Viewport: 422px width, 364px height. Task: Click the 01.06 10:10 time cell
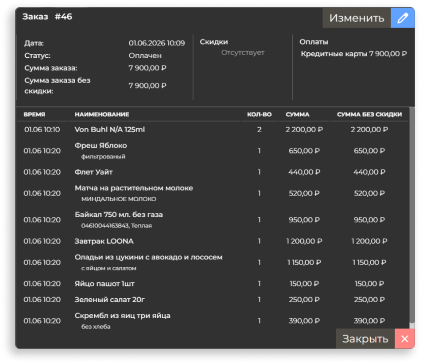[42, 129]
